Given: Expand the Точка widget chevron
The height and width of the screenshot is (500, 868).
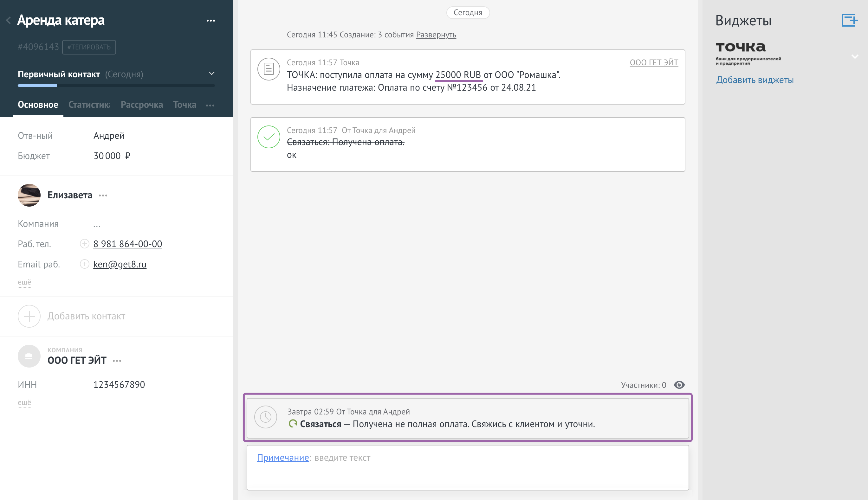Looking at the screenshot, I should [x=855, y=56].
